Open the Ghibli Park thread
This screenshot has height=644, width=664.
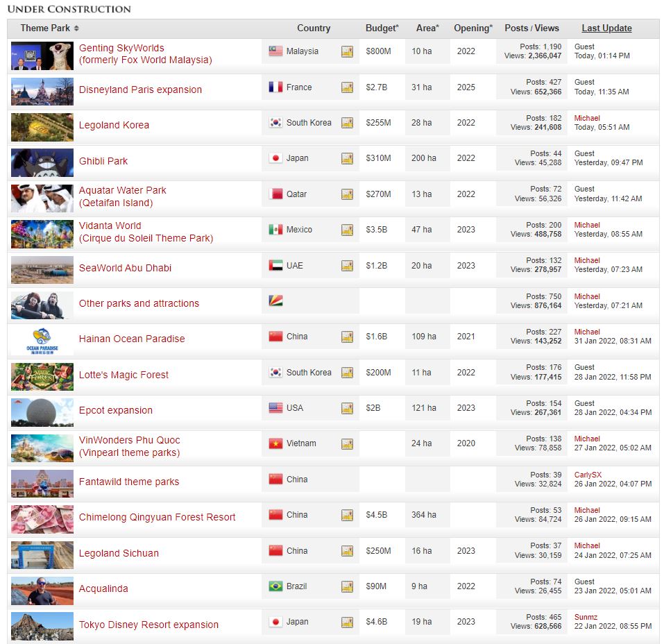(x=103, y=161)
